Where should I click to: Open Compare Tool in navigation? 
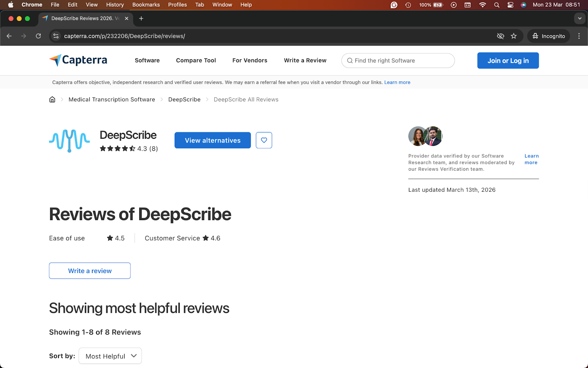click(196, 60)
